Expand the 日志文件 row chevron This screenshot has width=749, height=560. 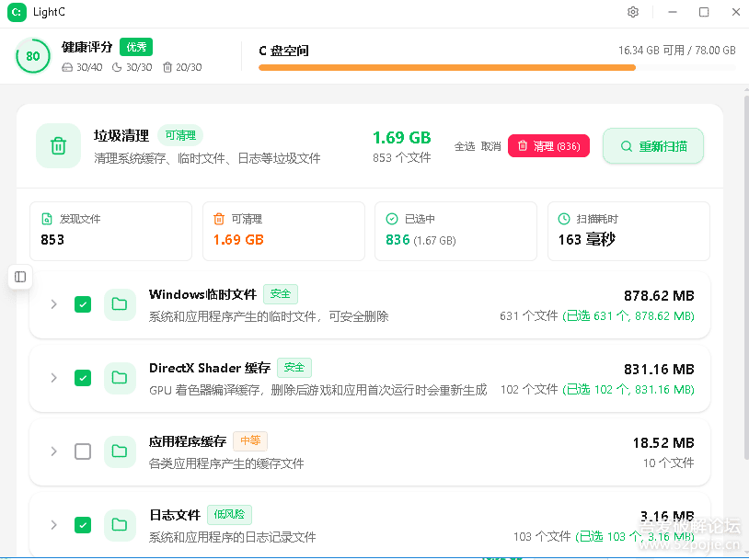point(54,525)
